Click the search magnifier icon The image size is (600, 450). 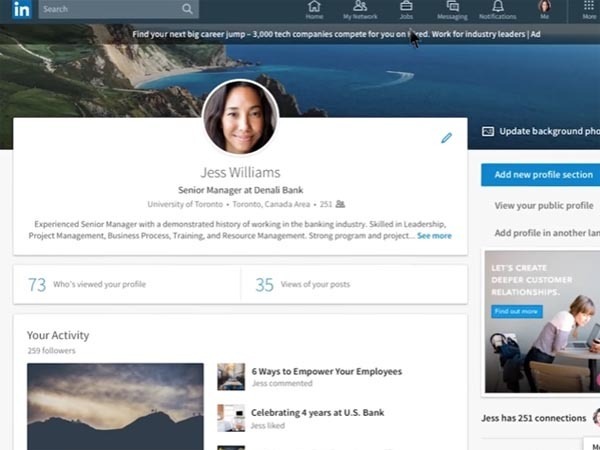tap(187, 9)
